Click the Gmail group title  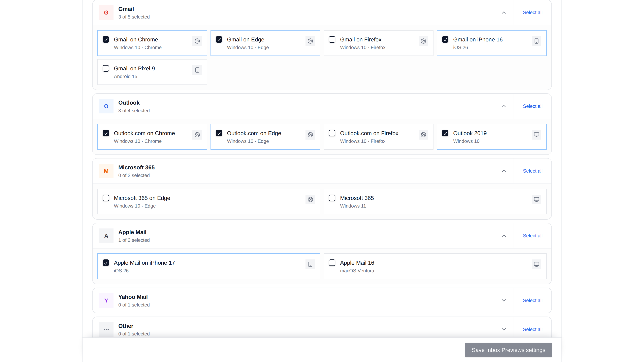pos(126,9)
